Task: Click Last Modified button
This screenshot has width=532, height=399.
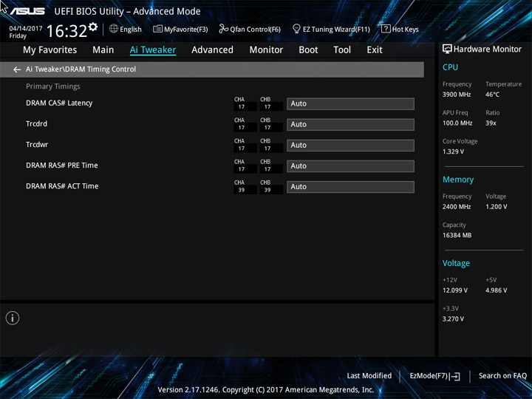Action: 369,375
